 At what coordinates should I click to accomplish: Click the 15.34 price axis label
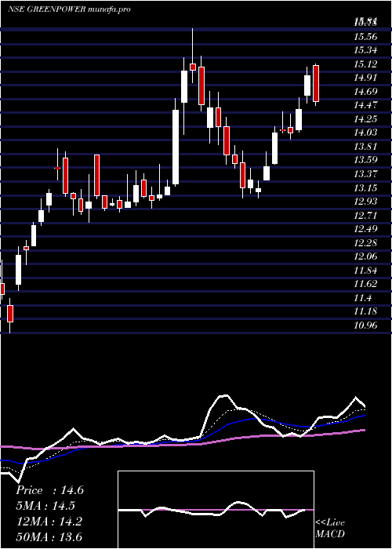(x=365, y=50)
